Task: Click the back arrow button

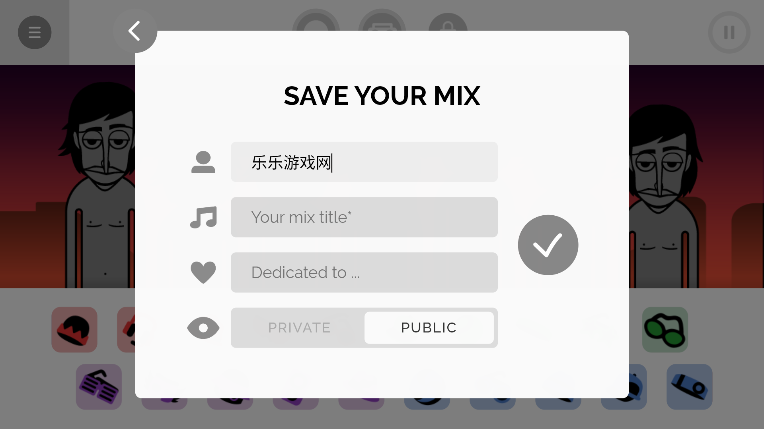Action: click(x=135, y=31)
